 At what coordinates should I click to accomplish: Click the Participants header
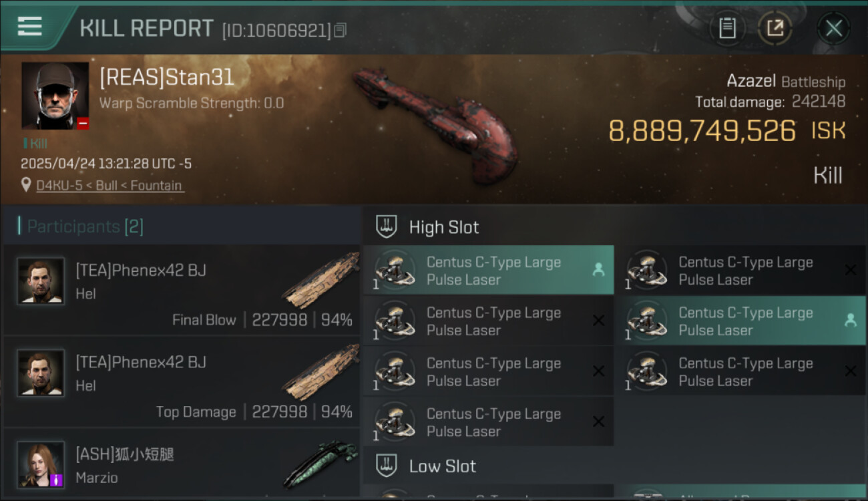[x=85, y=226]
